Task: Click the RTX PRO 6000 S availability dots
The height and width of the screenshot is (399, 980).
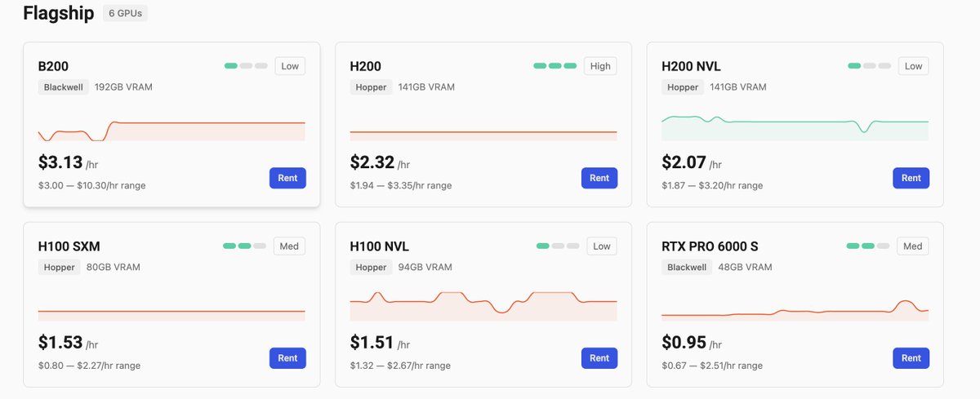Action: point(868,246)
